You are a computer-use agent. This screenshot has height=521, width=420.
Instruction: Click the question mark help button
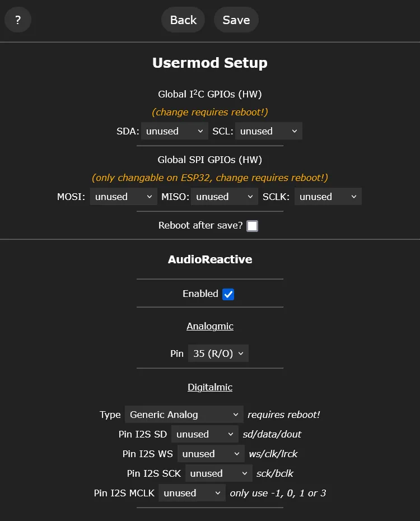pos(18,20)
